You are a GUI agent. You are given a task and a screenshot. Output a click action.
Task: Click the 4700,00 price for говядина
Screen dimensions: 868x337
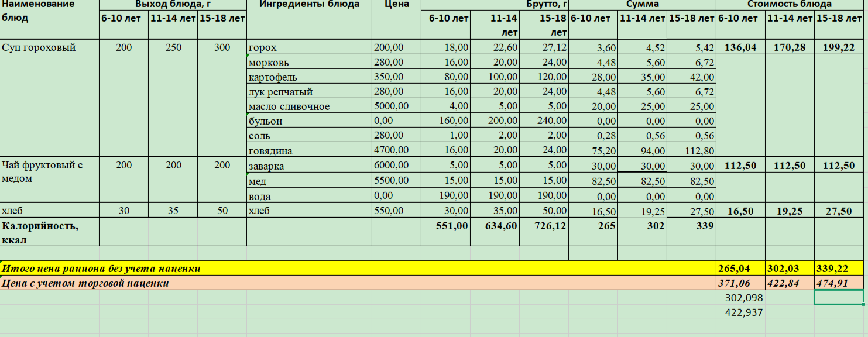tap(392, 150)
